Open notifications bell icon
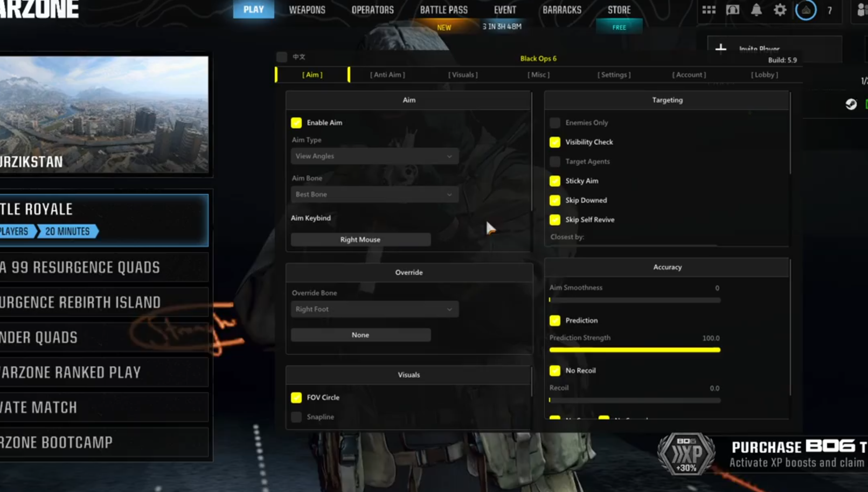Image resolution: width=868 pixels, height=492 pixels. 756,10
